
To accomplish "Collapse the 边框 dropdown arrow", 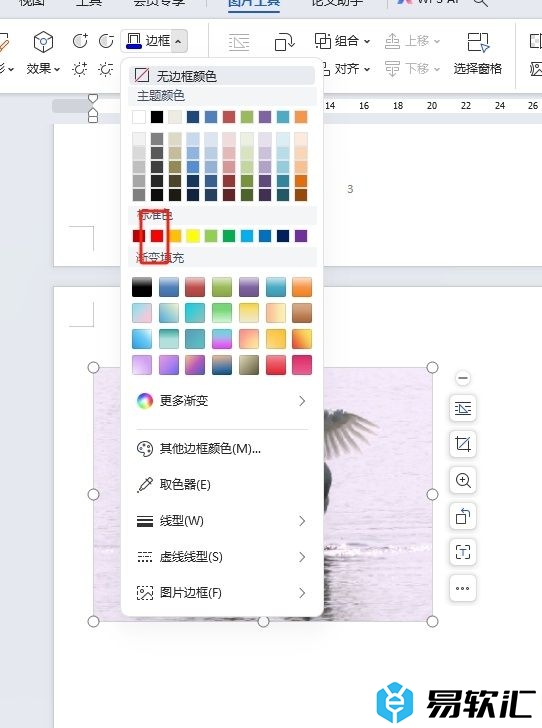I will click(178, 41).
